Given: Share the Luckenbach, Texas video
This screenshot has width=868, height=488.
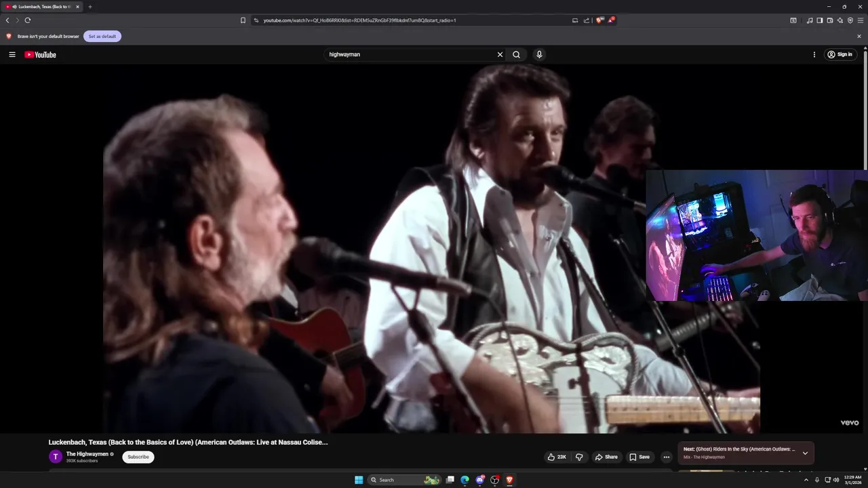Looking at the screenshot, I should tap(606, 457).
